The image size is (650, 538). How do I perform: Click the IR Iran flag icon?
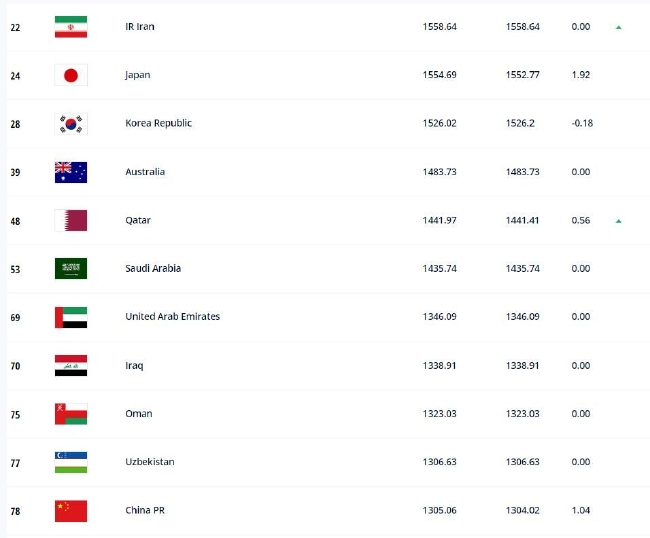click(x=70, y=27)
